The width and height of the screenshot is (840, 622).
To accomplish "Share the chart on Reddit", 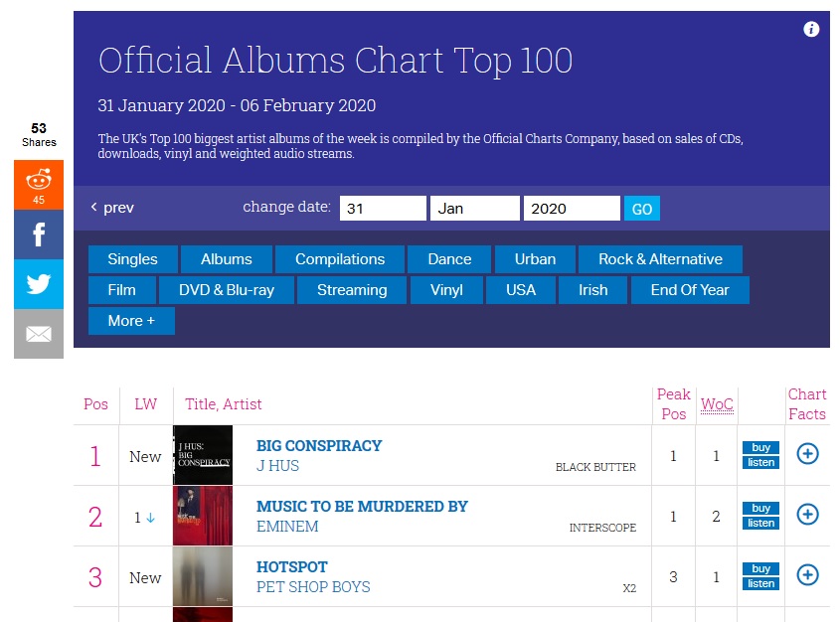I will pos(39,185).
